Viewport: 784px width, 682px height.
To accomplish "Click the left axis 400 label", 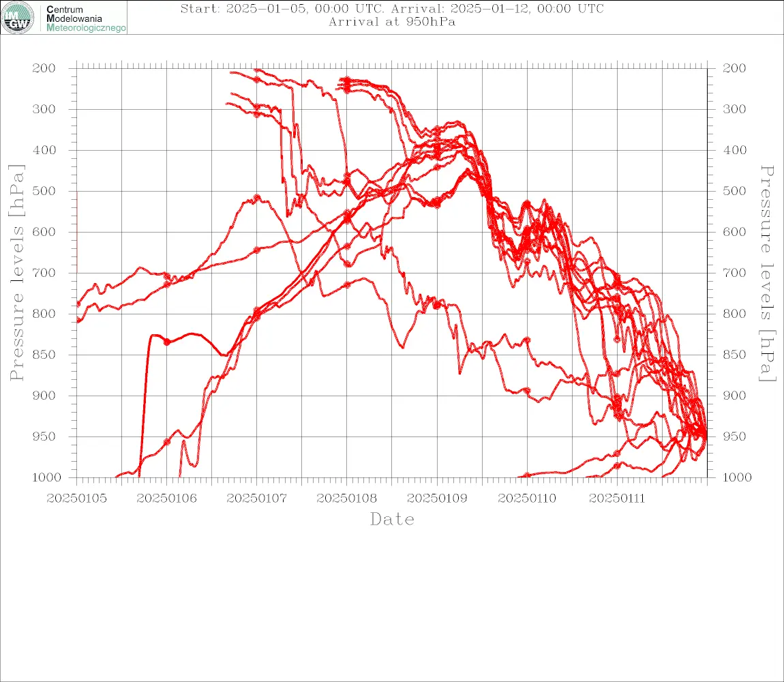I will [x=44, y=150].
